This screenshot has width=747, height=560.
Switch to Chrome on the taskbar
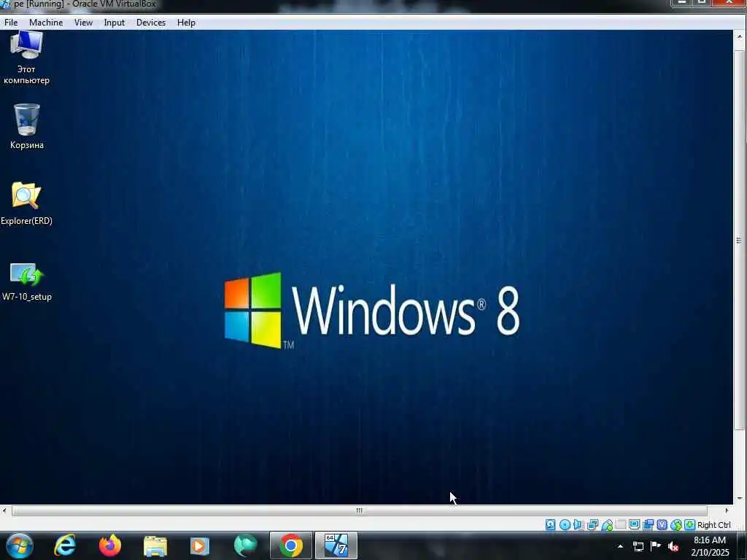coord(290,545)
